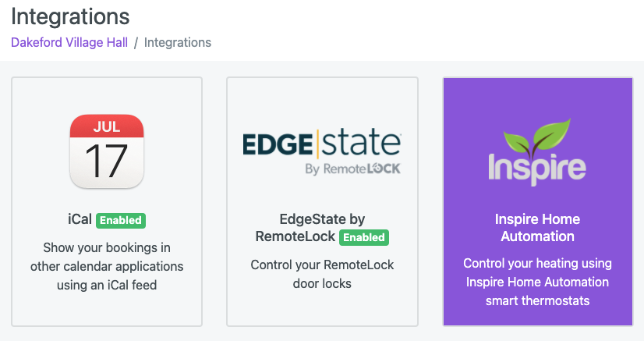Open the Dakeford Village Hall breadcrumb link
The width and height of the screenshot is (644, 341).
(69, 42)
